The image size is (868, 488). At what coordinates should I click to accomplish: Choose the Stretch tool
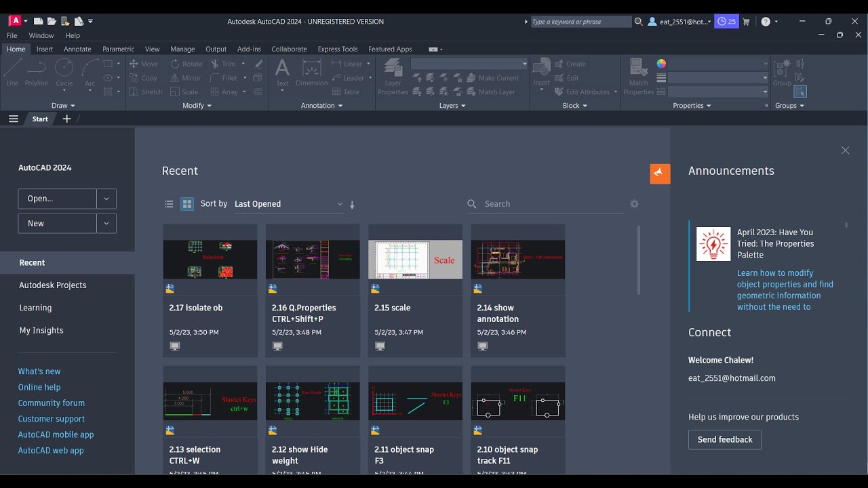tap(146, 92)
